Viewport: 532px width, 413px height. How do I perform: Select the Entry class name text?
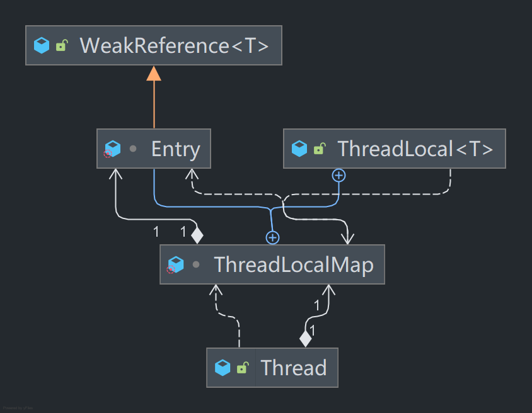[175, 149]
